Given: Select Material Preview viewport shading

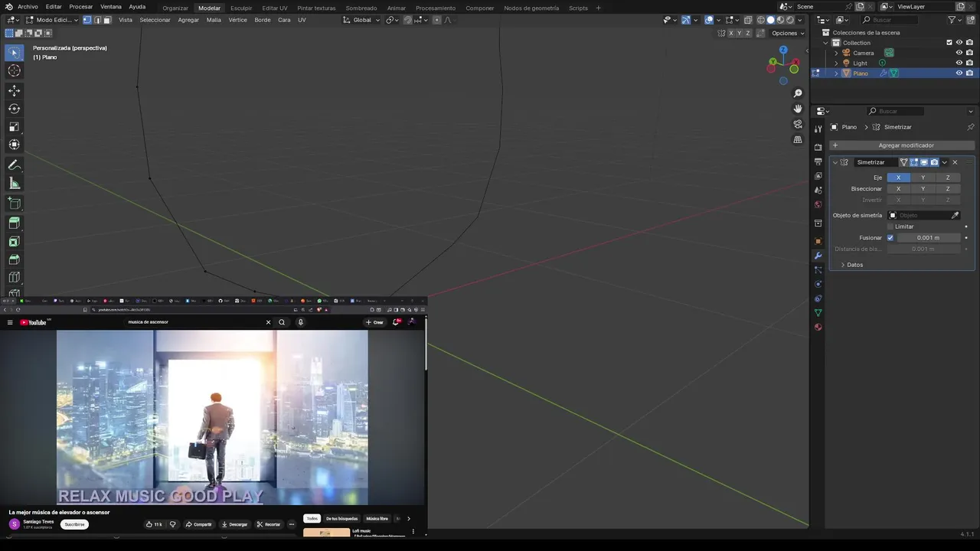Looking at the screenshot, I should pyautogui.click(x=780, y=20).
